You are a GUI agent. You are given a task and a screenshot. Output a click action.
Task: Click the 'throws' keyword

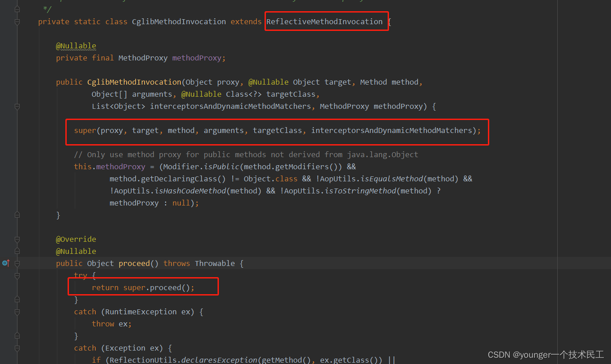pos(177,263)
